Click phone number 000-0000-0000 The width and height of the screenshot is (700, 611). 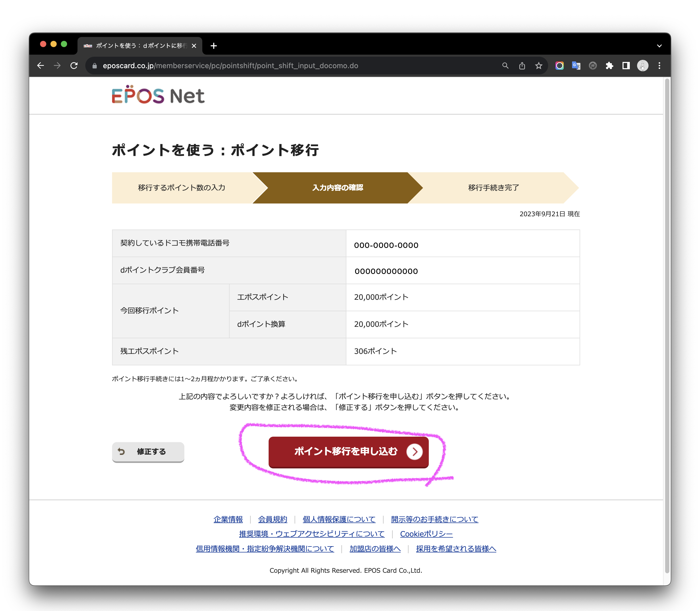(386, 245)
